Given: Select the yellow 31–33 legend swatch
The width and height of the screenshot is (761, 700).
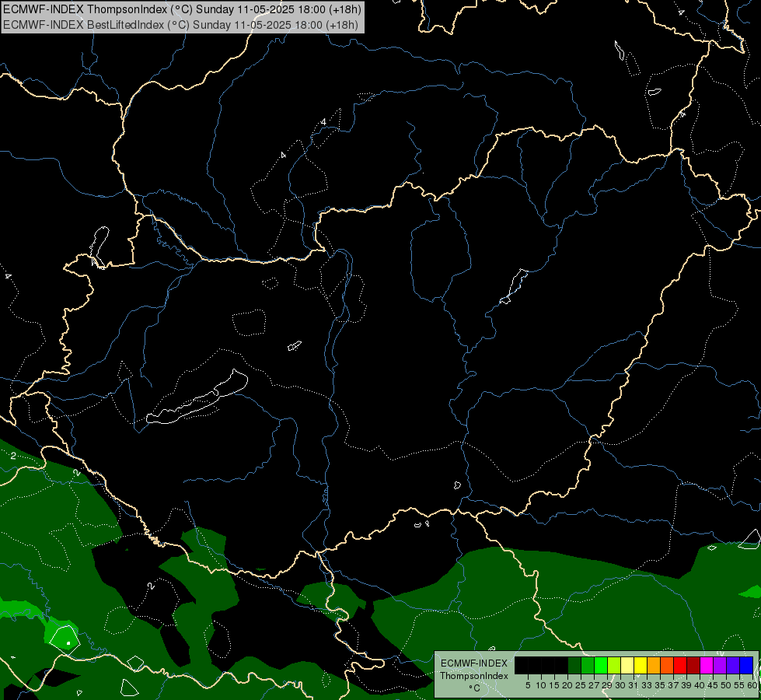Looking at the screenshot, I should pos(641,666).
